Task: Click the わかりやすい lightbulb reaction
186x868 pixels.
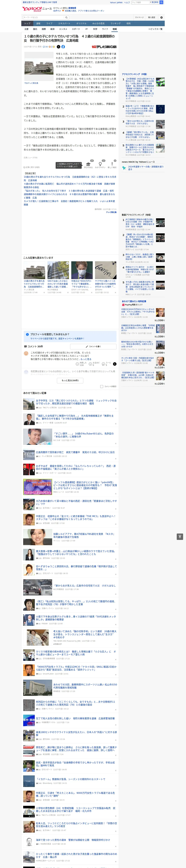Action: [100, 164]
